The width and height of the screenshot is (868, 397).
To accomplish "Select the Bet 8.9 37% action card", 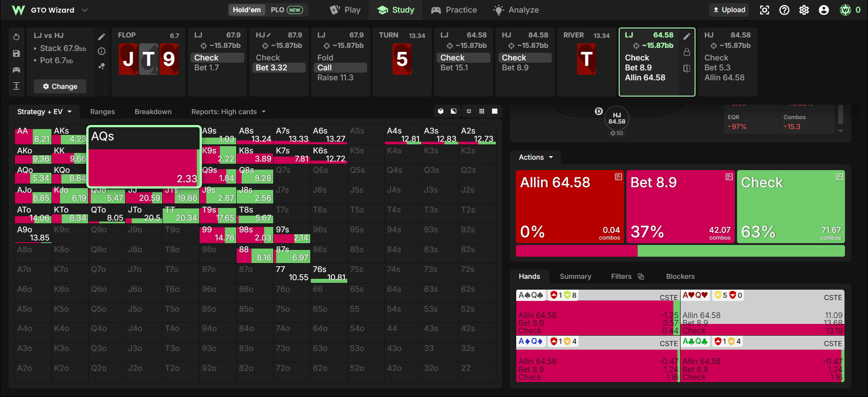I will coord(681,207).
